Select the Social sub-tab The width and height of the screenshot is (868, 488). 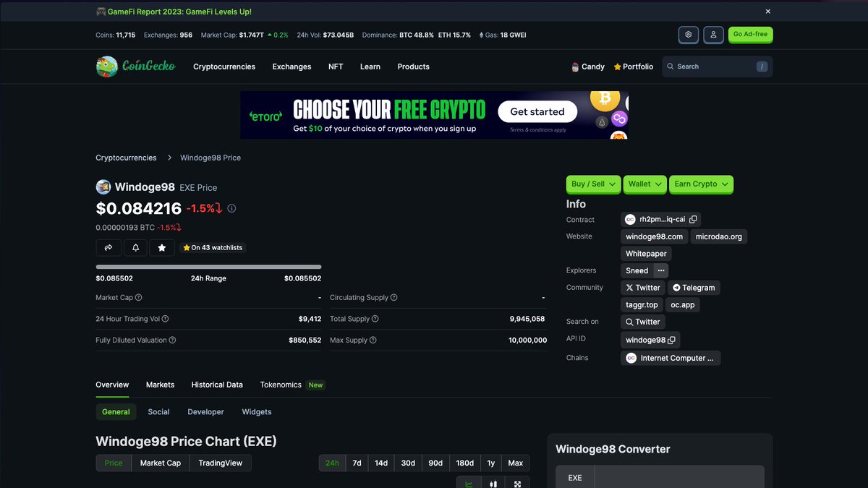pyautogui.click(x=158, y=412)
